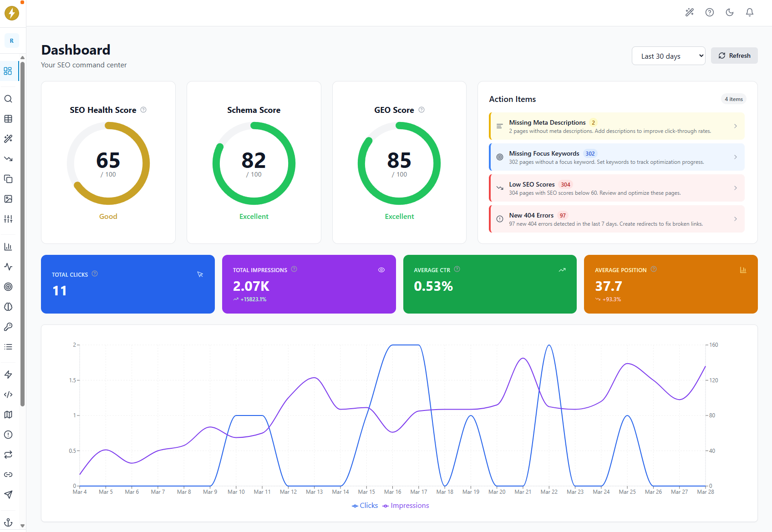Viewport: 772px width, 532px height.
Task: Open the code/schema tool in the sidebar
Action: (8, 395)
